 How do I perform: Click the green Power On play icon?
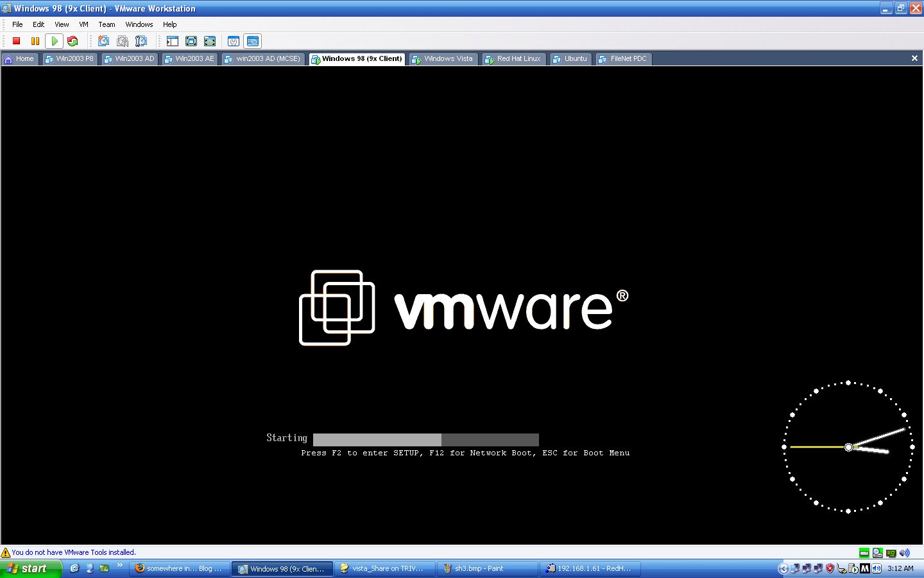[x=55, y=41]
